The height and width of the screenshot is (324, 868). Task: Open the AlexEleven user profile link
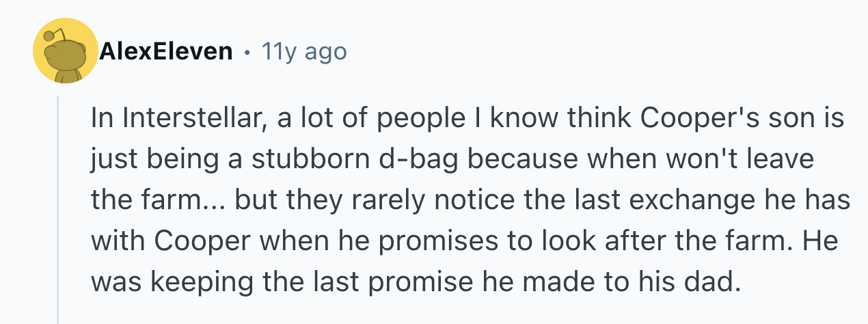166,51
